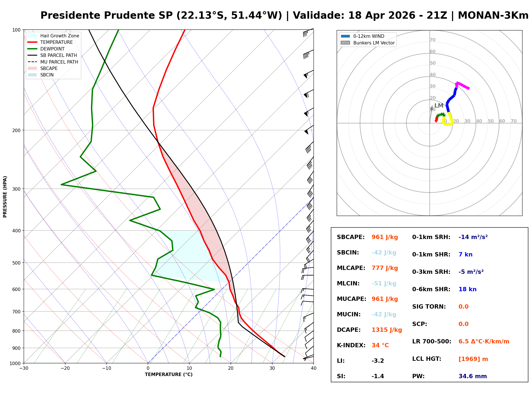Click the SBCAPE value 961 J/kg

385,237
